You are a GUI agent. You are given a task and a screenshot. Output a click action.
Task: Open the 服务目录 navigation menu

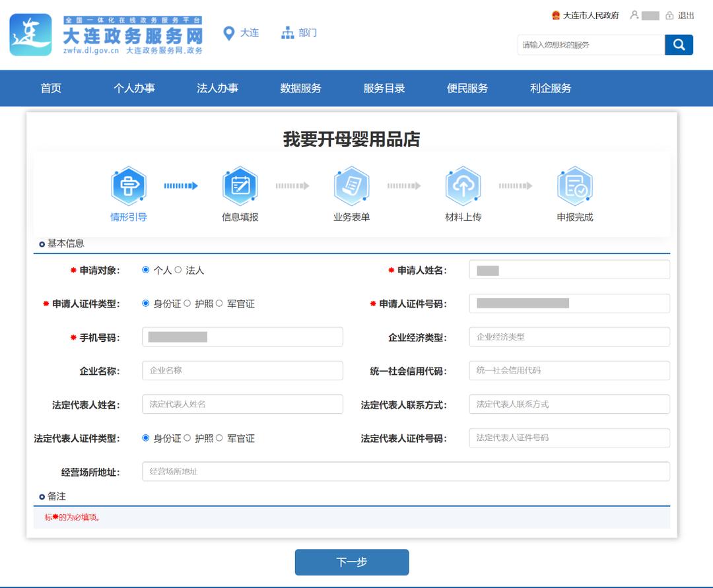point(384,88)
